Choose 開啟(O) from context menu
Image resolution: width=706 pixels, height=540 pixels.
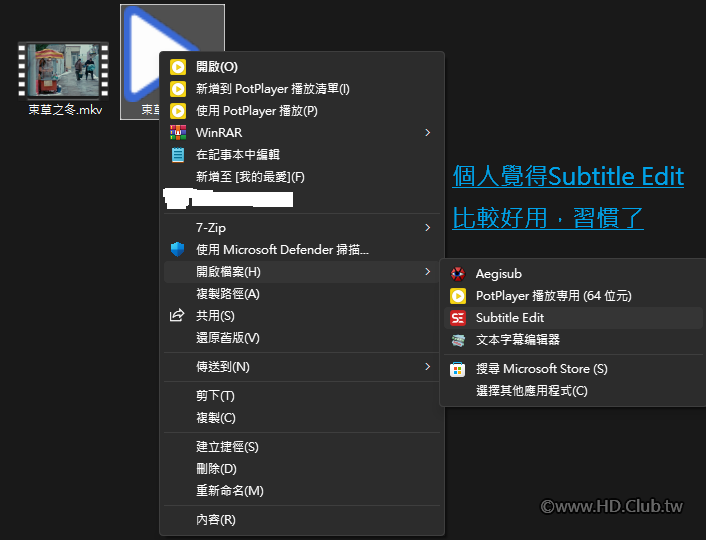(302, 67)
